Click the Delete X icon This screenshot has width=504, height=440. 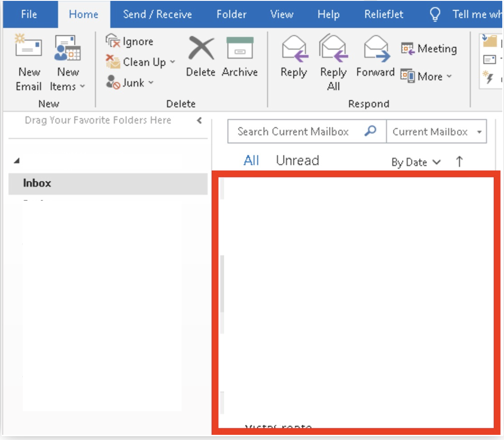tap(200, 48)
